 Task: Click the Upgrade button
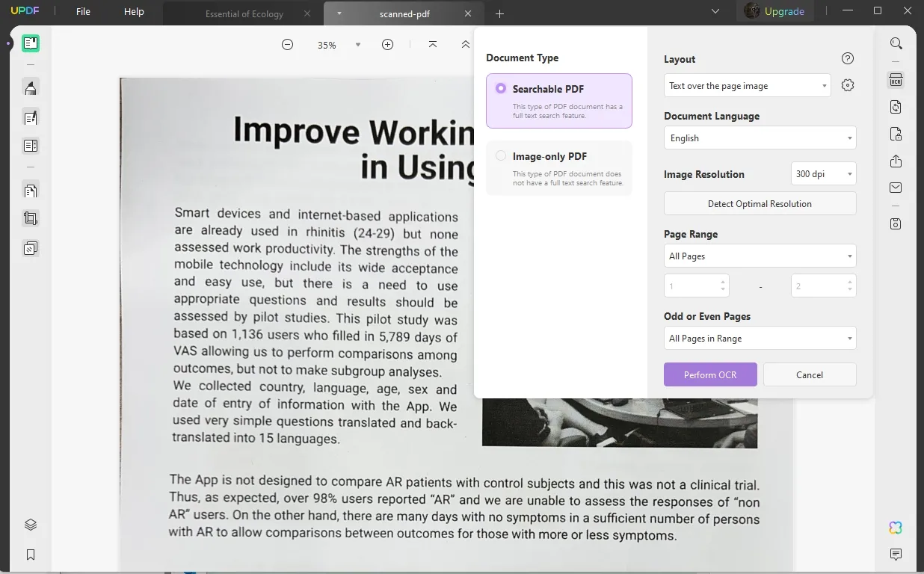[774, 11]
